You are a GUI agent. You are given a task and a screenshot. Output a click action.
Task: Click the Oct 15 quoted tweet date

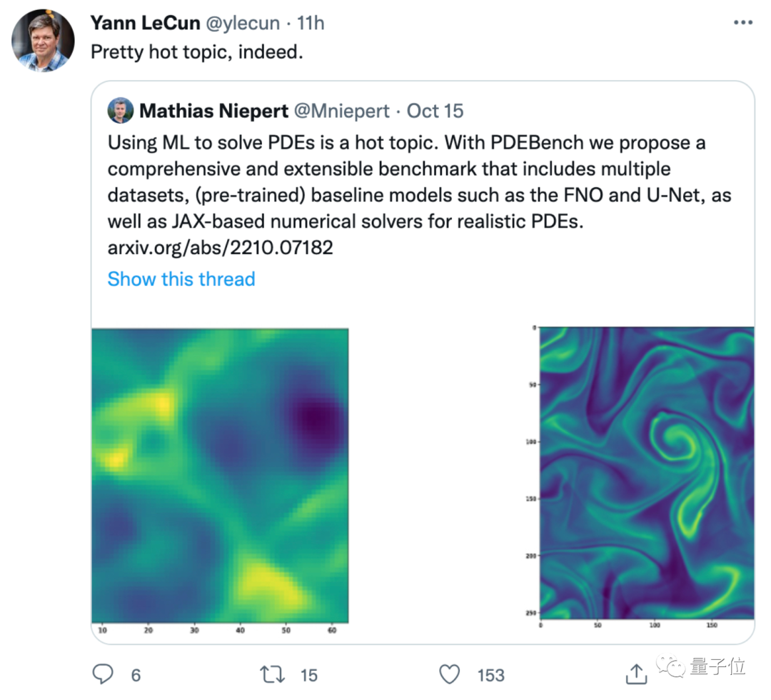[x=435, y=111]
